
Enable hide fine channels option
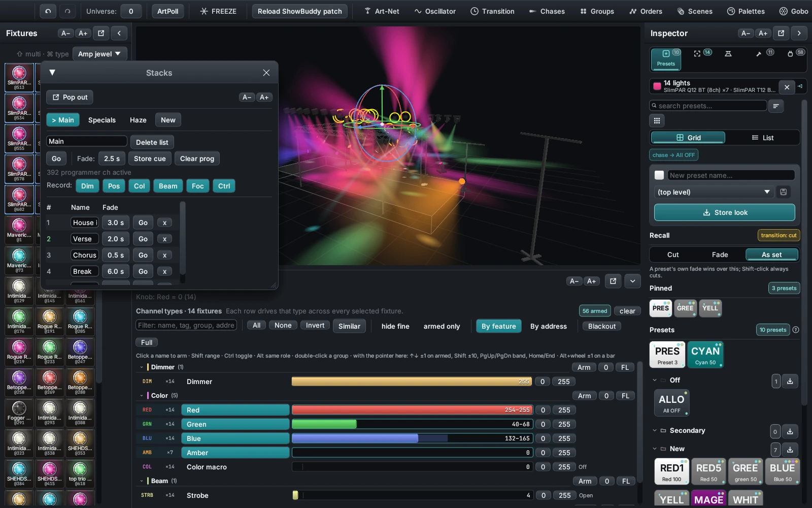(395, 326)
